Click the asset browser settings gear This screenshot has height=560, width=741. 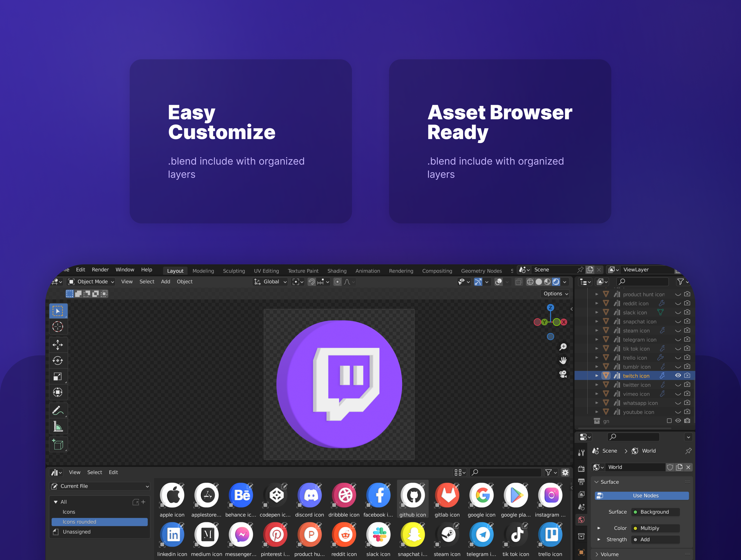click(x=565, y=472)
